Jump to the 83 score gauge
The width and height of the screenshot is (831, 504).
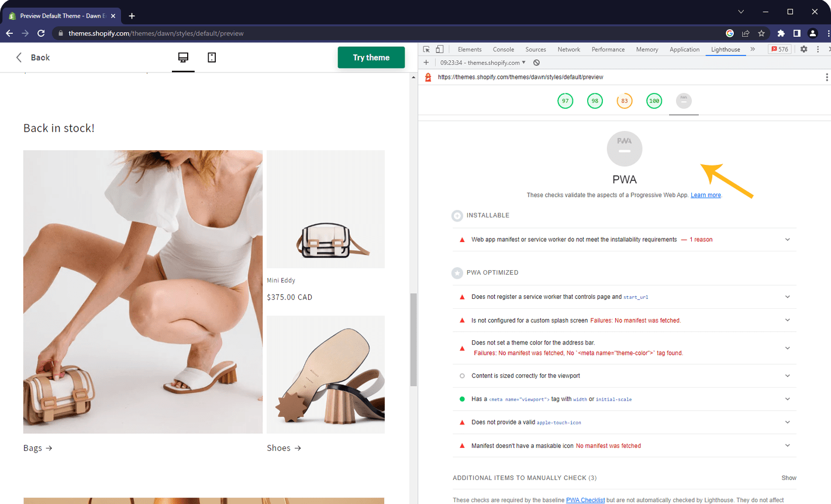click(625, 101)
